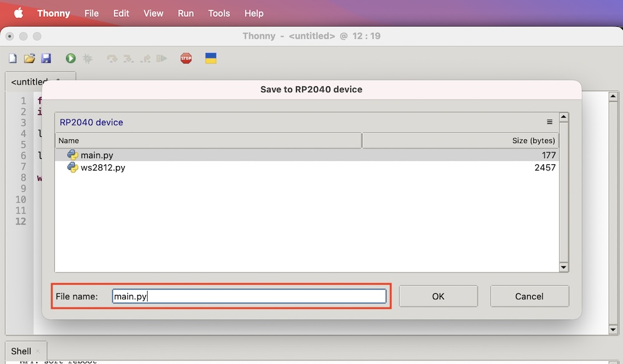Select ws2812.py in the file list
Viewport: 623px width, 364px height.
pos(103,167)
